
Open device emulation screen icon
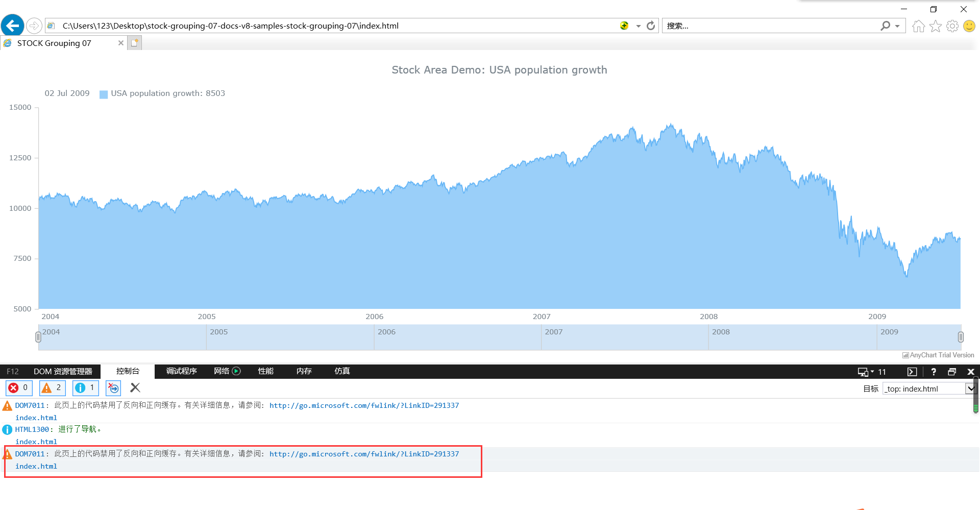click(863, 372)
